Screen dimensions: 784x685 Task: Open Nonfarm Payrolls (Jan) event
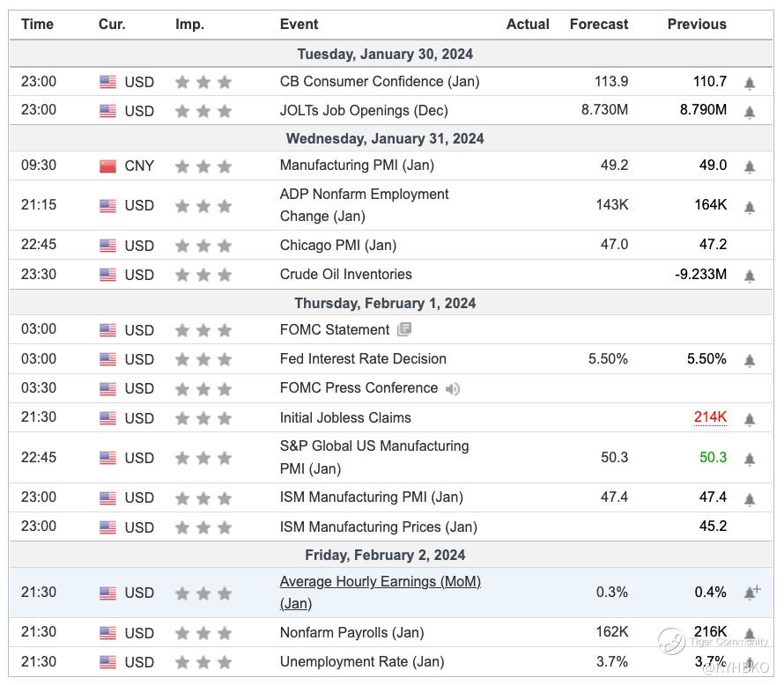[x=351, y=632]
